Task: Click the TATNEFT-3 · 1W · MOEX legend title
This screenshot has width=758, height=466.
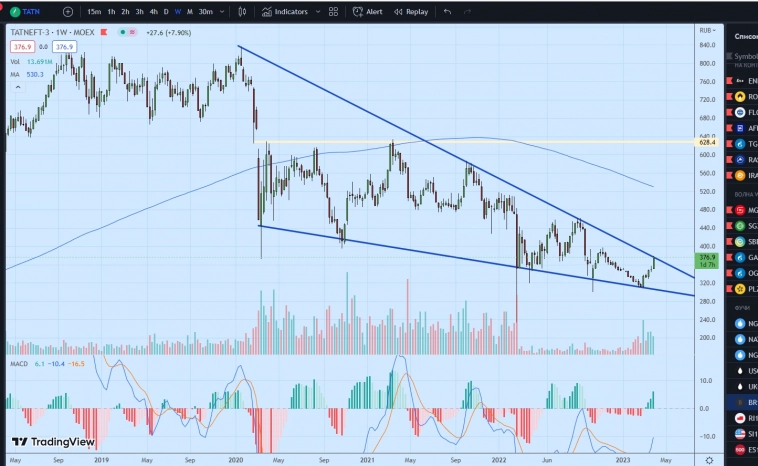Action: (52, 32)
